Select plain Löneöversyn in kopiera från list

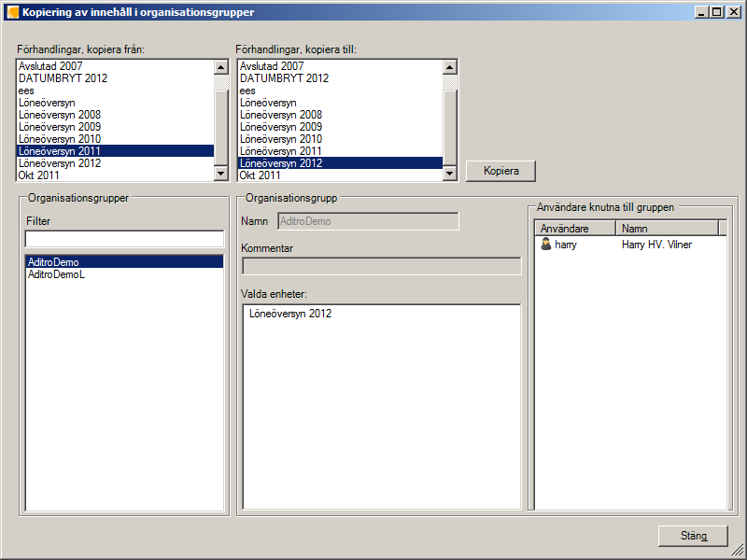click(x=115, y=103)
